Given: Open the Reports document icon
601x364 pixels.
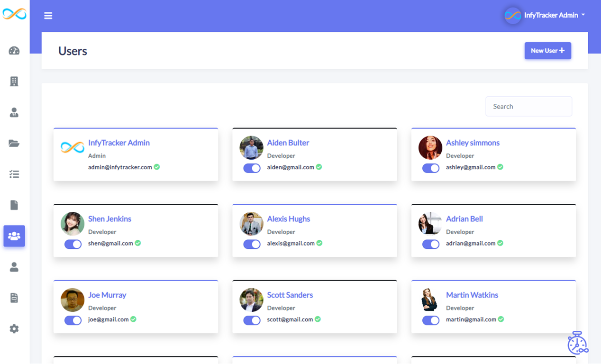Looking at the screenshot, I should pos(14,205).
